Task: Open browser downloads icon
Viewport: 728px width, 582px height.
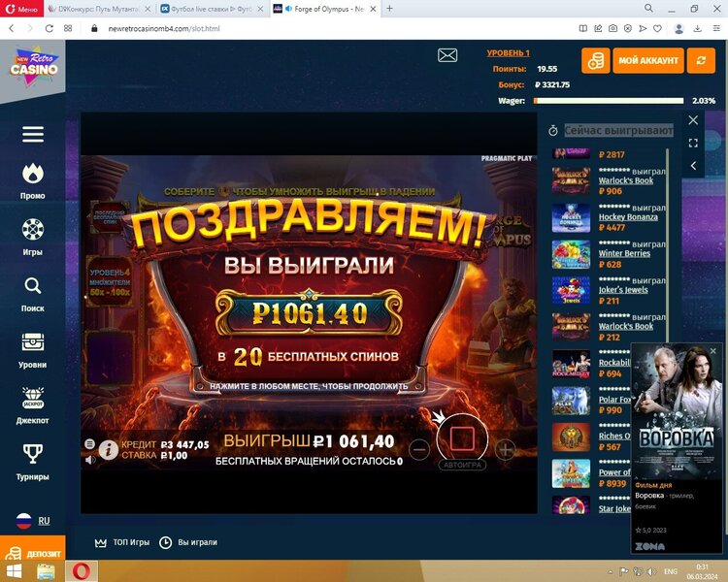Action: tap(697, 28)
